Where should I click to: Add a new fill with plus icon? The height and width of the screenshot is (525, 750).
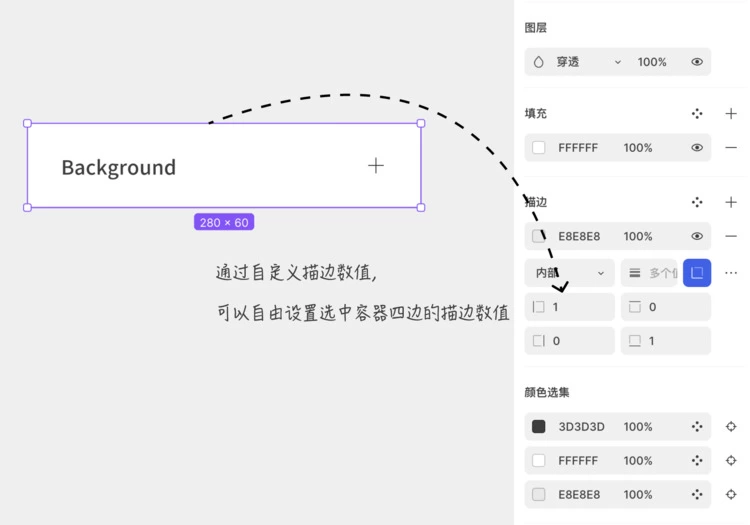[731, 114]
